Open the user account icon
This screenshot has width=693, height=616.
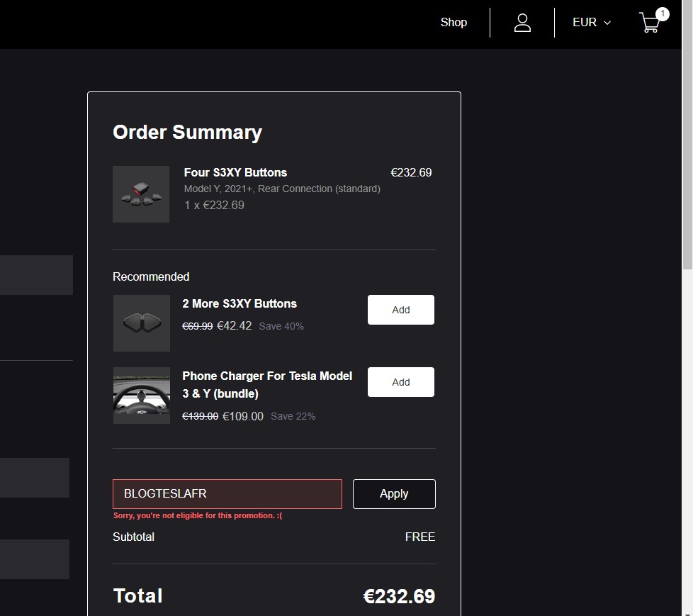click(522, 23)
